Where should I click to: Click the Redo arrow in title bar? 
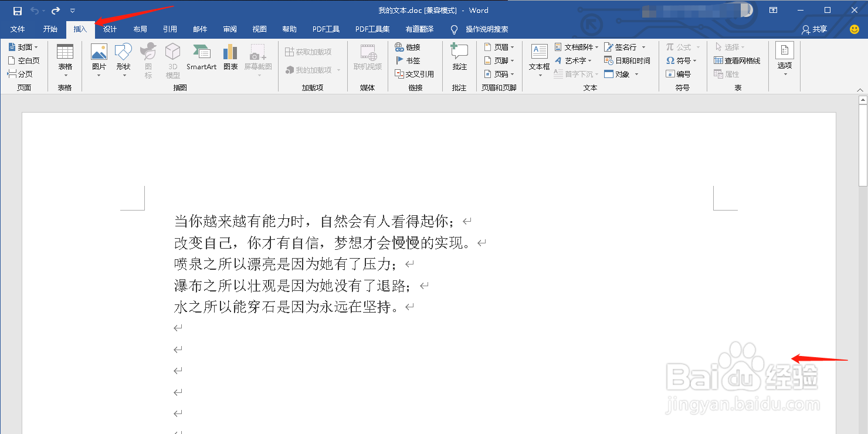[x=56, y=11]
